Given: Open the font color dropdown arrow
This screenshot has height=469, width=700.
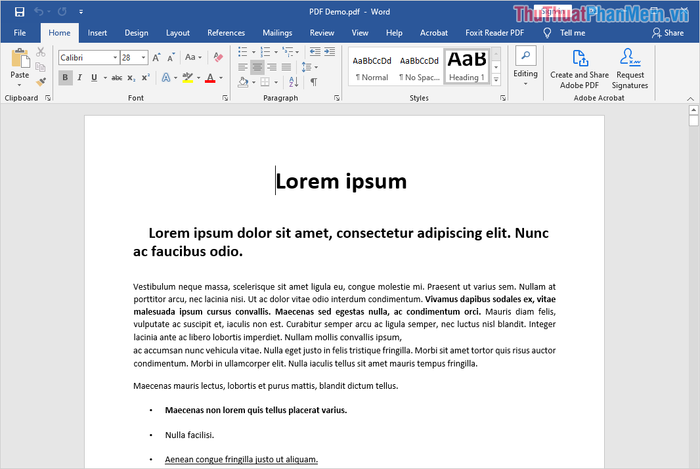Looking at the screenshot, I should coord(221,78).
